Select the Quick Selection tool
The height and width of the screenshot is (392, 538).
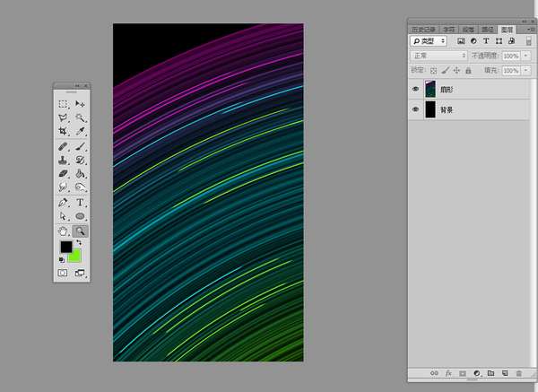click(80, 118)
